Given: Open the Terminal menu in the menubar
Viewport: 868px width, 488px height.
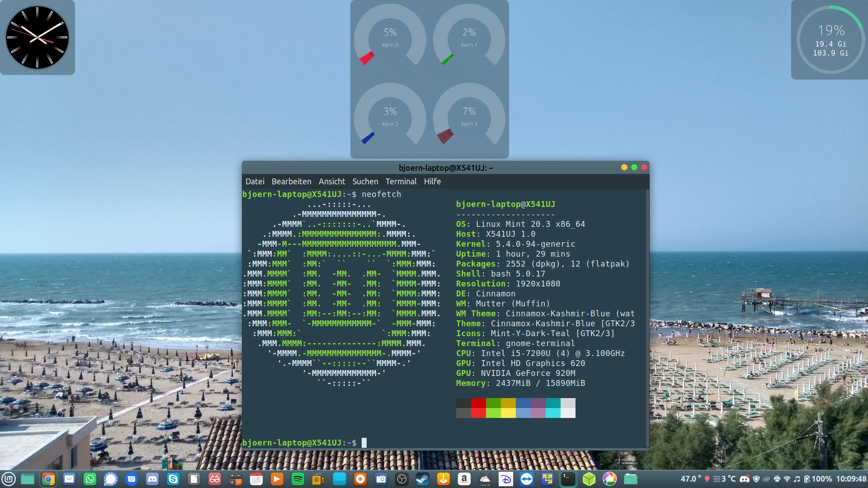Looking at the screenshot, I should coord(401,182).
